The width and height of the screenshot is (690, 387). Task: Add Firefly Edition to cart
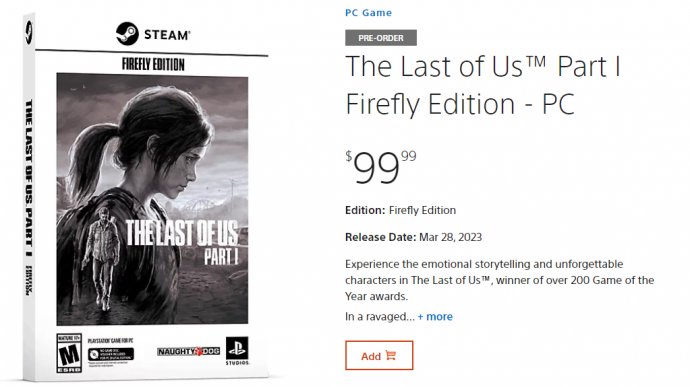click(x=379, y=355)
